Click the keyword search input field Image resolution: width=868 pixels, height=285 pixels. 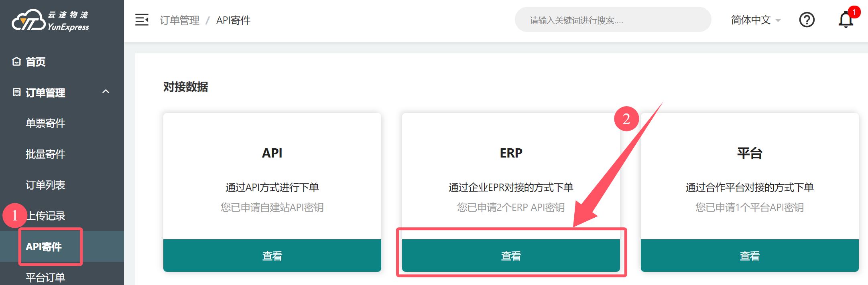(x=613, y=20)
